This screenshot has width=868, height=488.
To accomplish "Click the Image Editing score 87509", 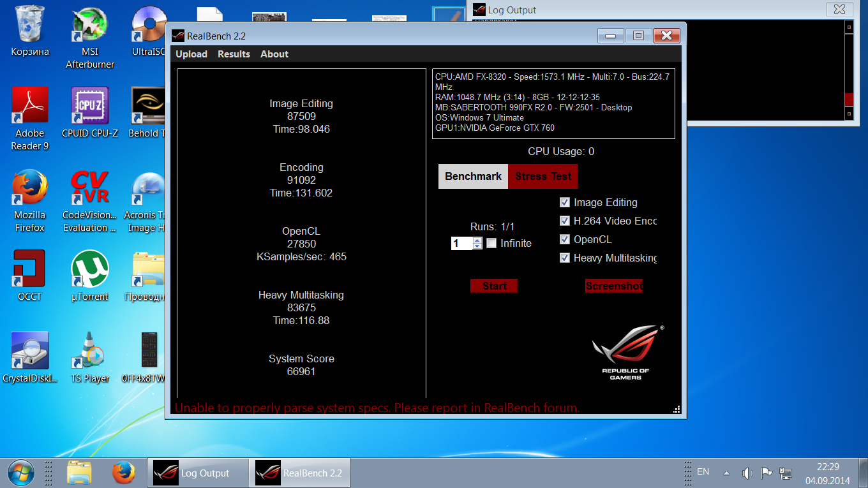I will tap(301, 116).
